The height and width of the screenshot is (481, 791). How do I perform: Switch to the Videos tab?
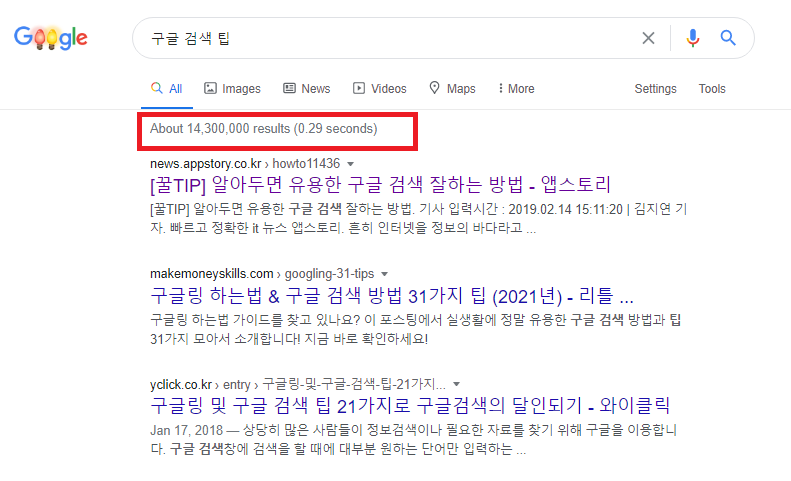coord(380,89)
